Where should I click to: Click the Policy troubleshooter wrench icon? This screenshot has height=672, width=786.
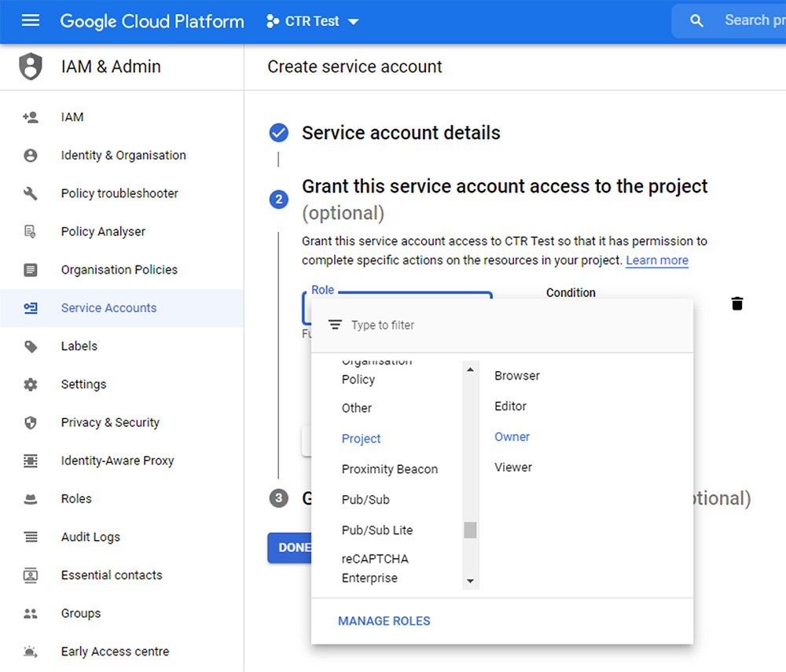click(x=31, y=193)
